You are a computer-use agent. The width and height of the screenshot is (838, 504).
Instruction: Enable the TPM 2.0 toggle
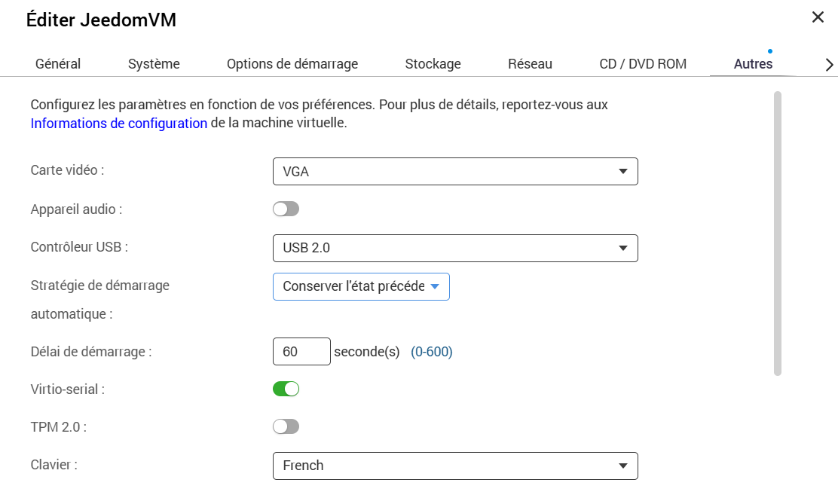(286, 426)
